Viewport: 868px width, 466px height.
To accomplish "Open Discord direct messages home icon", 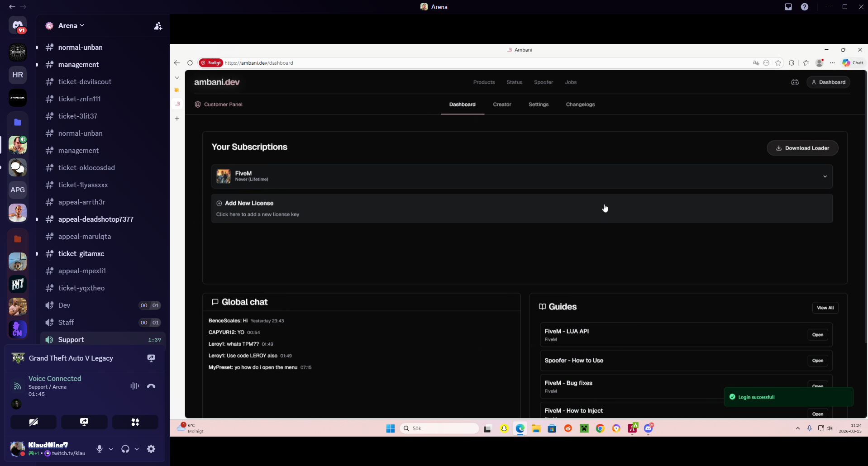I will (18, 26).
